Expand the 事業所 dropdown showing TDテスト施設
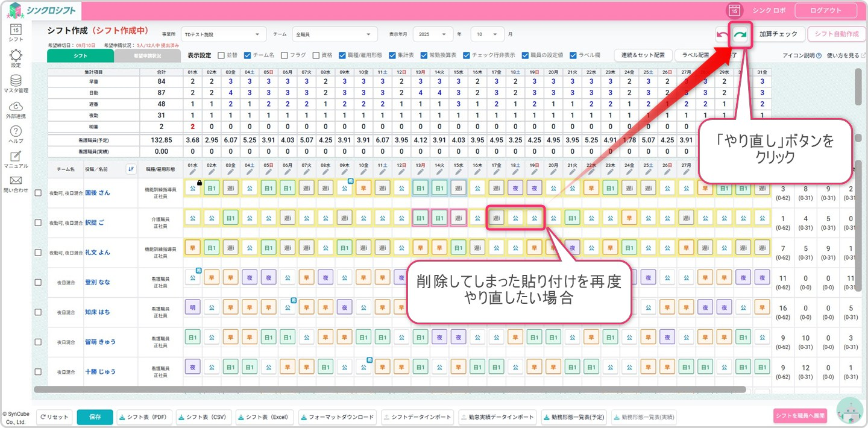868x428 pixels. pos(224,34)
